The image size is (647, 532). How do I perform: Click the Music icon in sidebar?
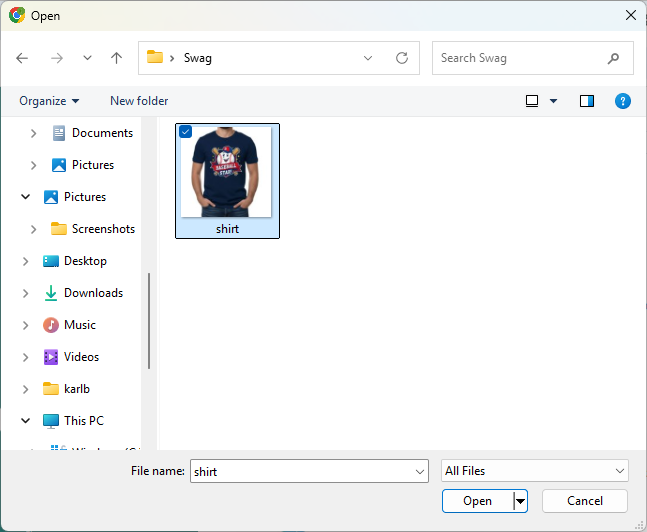click(51, 325)
